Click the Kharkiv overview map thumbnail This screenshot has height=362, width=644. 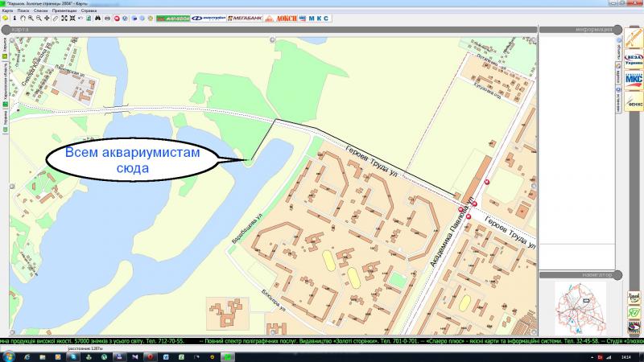click(x=580, y=306)
